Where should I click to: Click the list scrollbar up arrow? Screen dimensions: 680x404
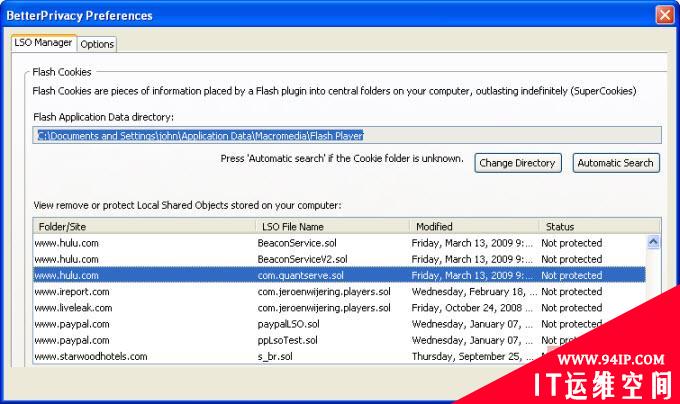pos(653,242)
